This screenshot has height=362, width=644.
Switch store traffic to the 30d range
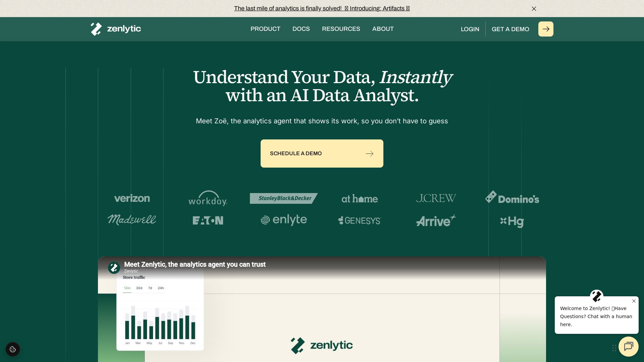click(139, 288)
